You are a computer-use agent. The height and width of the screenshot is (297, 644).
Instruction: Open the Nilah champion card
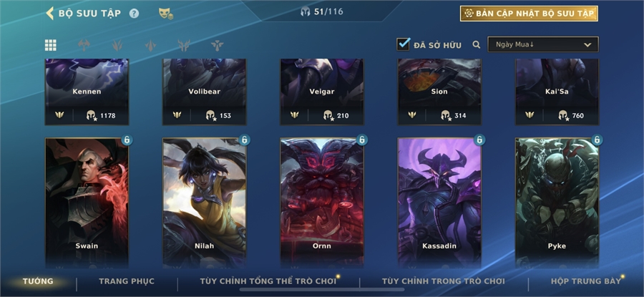pos(204,203)
